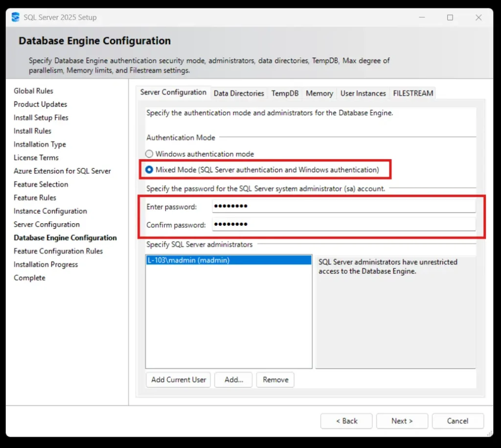501x448 pixels.
Task: Click the Add Current User button
Action: (178, 379)
